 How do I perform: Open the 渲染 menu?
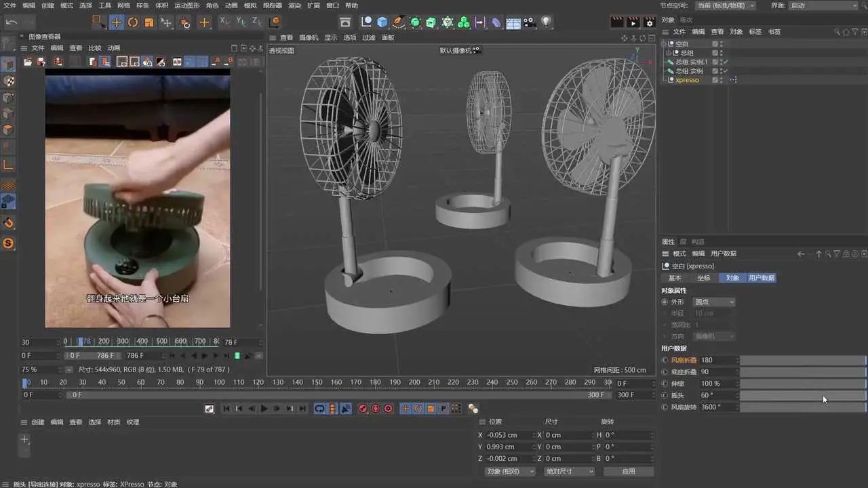(294, 5)
